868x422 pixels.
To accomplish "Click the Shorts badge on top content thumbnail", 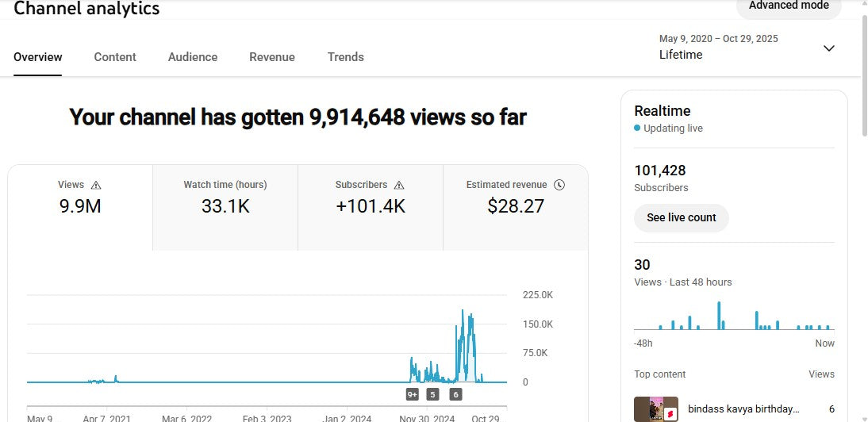I will point(670,413).
